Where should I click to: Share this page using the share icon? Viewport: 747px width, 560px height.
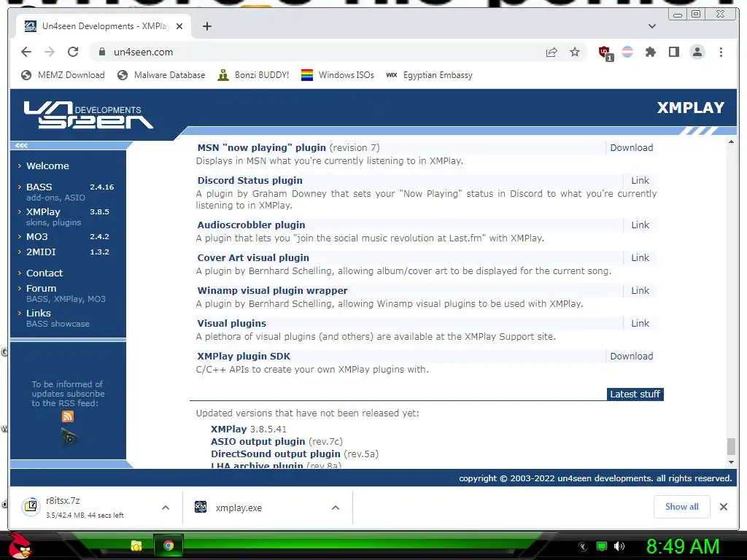pos(551,52)
